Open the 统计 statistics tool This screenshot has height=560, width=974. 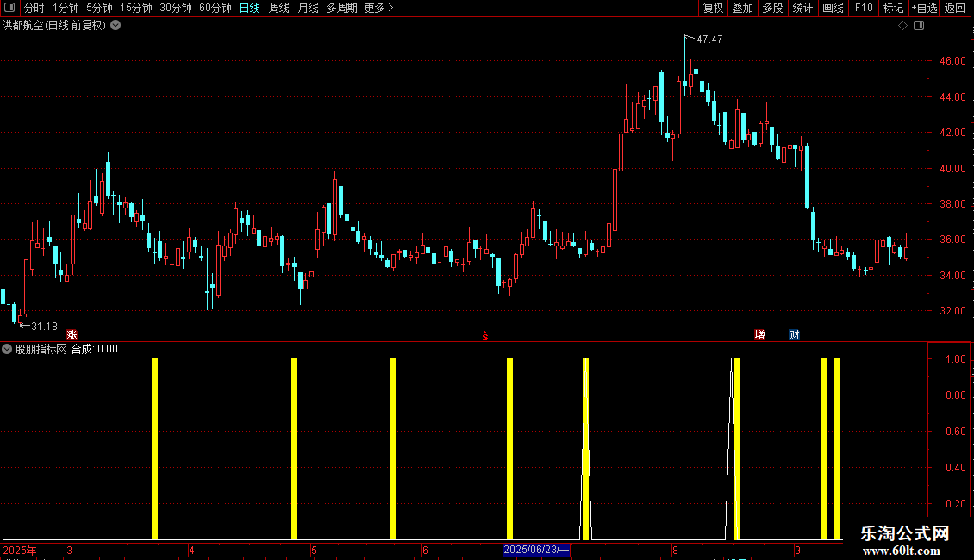coord(802,8)
